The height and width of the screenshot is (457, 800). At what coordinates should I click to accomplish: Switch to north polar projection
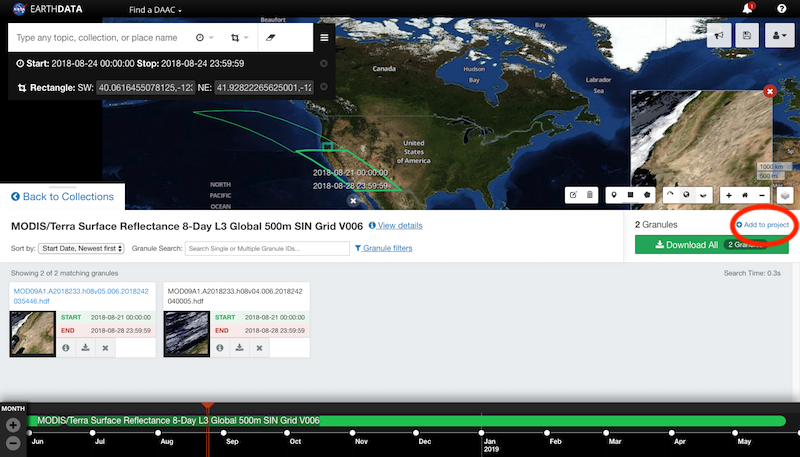point(670,195)
